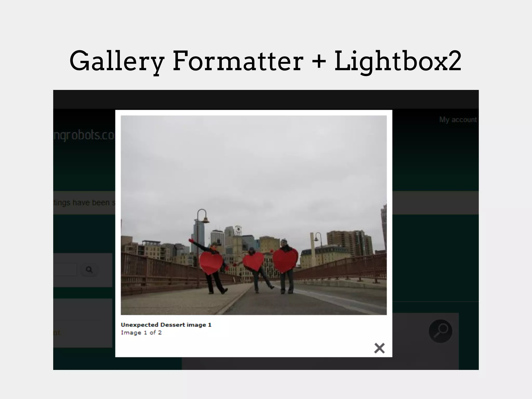Click the search input field behind the lightbox

(65, 269)
